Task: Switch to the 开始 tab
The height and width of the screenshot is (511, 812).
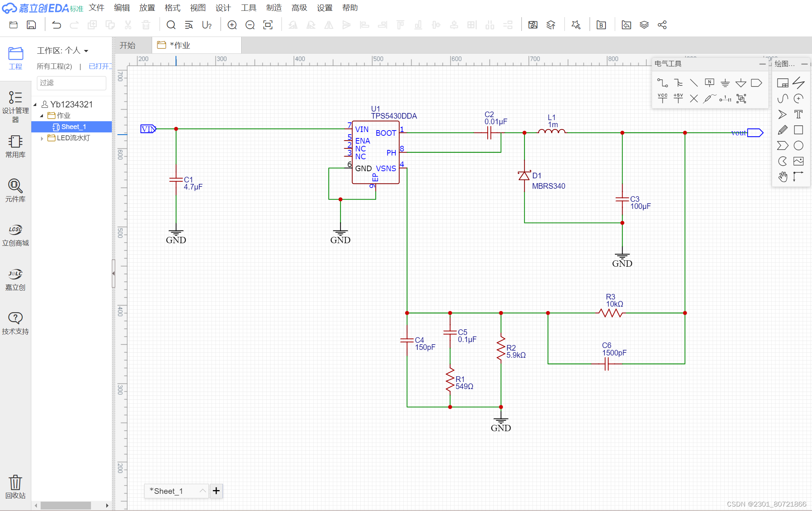Action: (x=128, y=45)
